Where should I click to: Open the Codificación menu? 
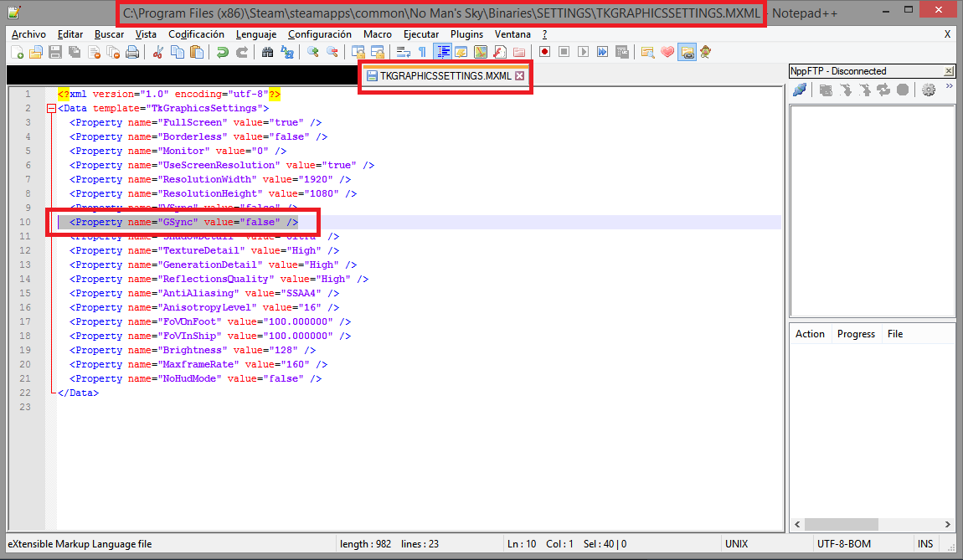[196, 34]
